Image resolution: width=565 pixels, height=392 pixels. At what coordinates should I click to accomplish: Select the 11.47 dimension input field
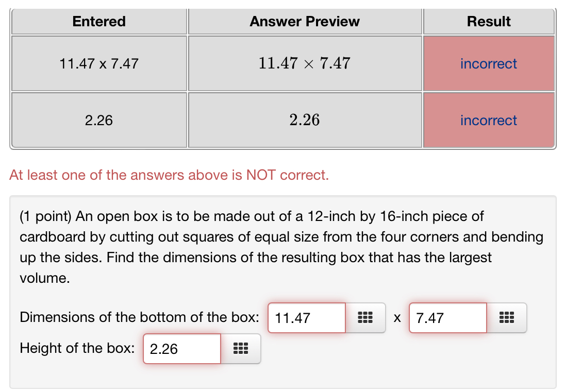pos(306,318)
